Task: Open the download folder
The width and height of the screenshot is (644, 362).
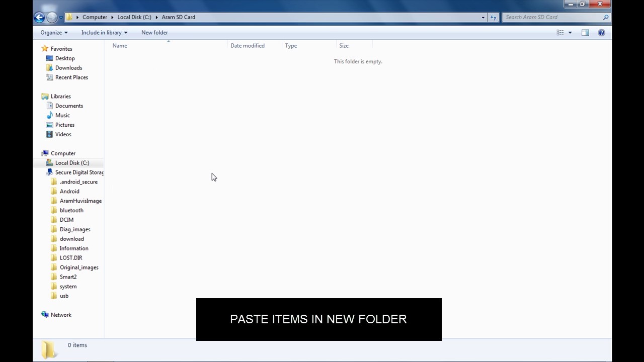Action: (72, 239)
